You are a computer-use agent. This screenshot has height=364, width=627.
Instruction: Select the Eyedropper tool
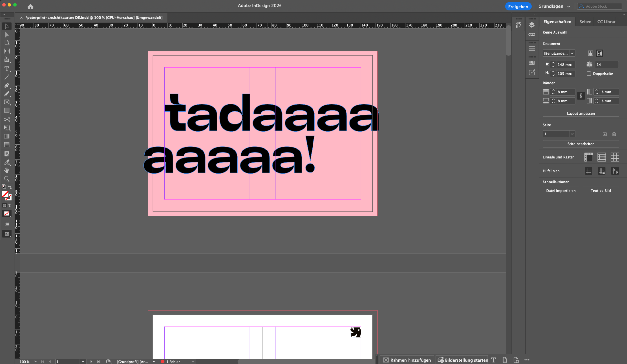pos(7,162)
